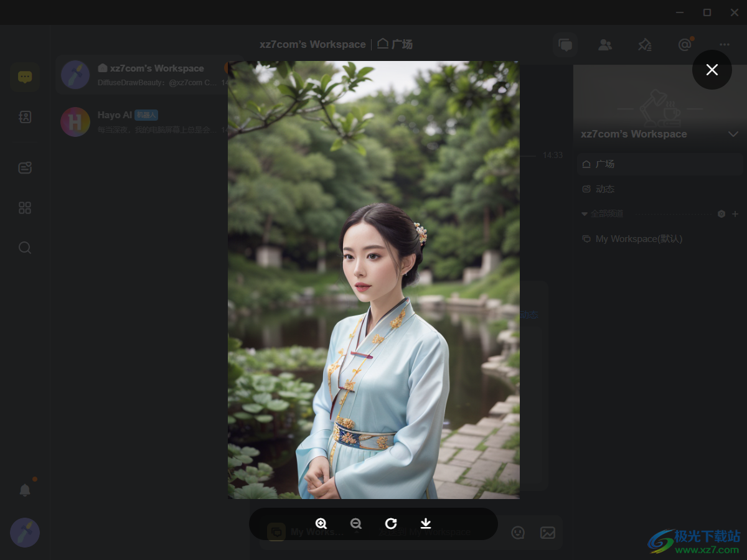Open the user profile avatar
This screenshot has height=560, width=747.
pyautogui.click(x=25, y=533)
